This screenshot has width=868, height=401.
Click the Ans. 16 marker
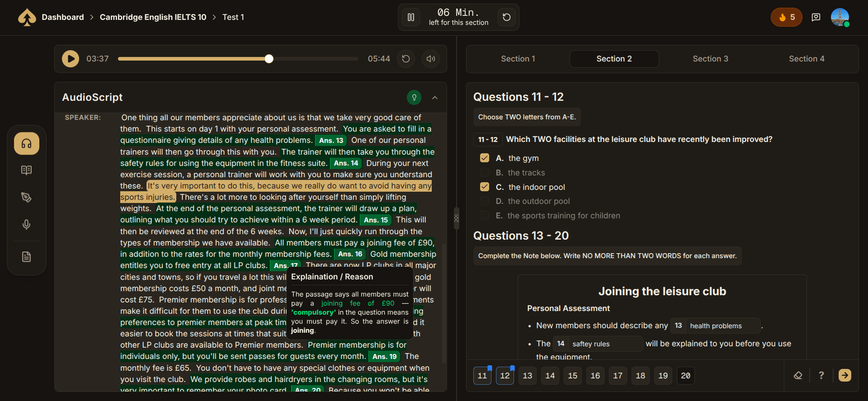point(350,254)
